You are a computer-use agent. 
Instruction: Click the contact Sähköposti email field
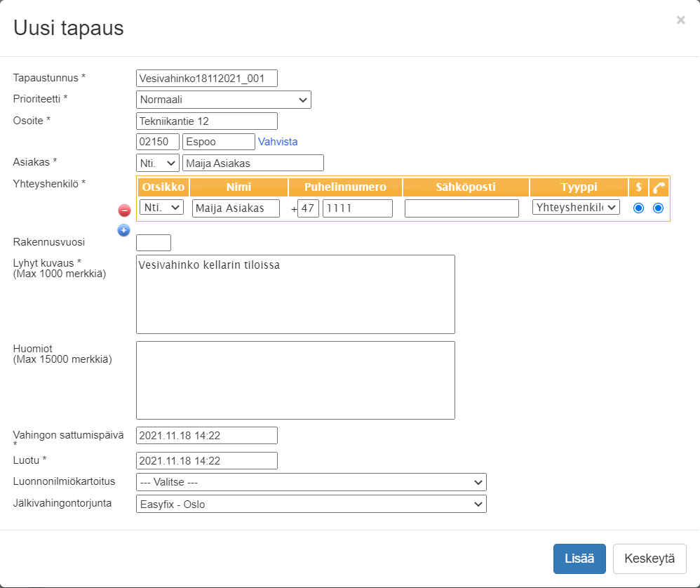[x=462, y=208]
